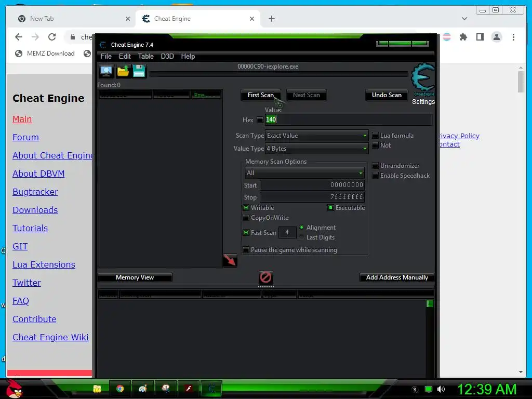Open memory region All dropdown
The height and width of the screenshot is (399, 532).
[x=304, y=172]
